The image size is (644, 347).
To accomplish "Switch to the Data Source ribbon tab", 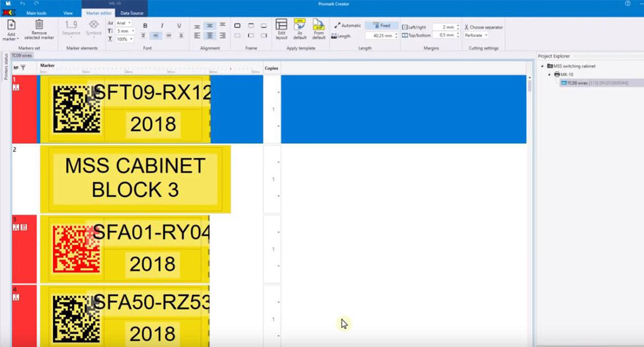I will click(132, 13).
